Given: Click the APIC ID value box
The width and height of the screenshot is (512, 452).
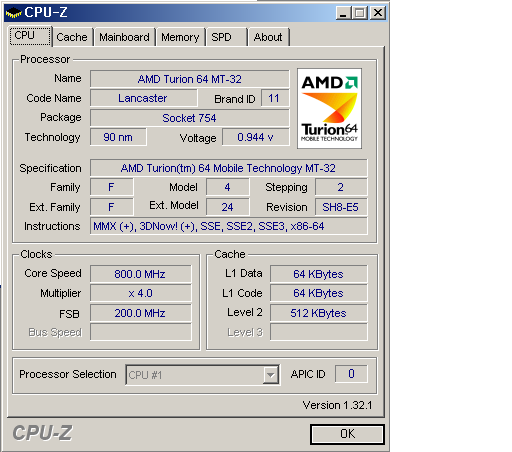Looking at the screenshot, I should 351,374.
